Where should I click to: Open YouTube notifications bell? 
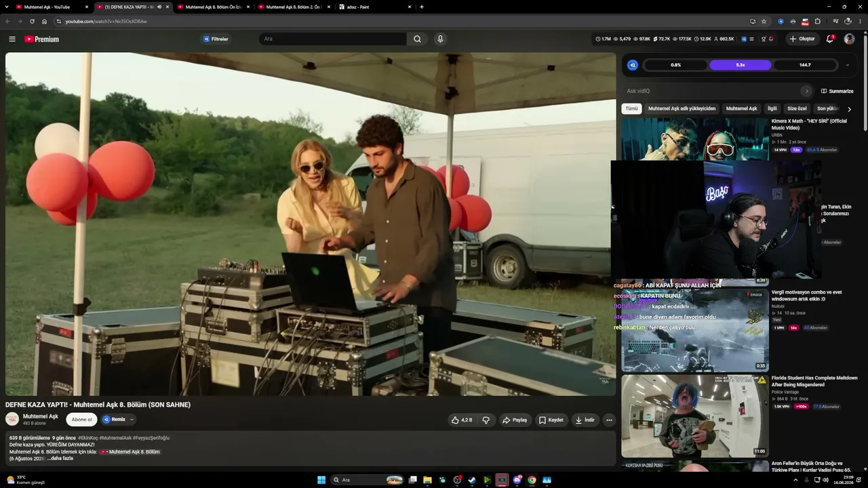pyautogui.click(x=830, y=39)
